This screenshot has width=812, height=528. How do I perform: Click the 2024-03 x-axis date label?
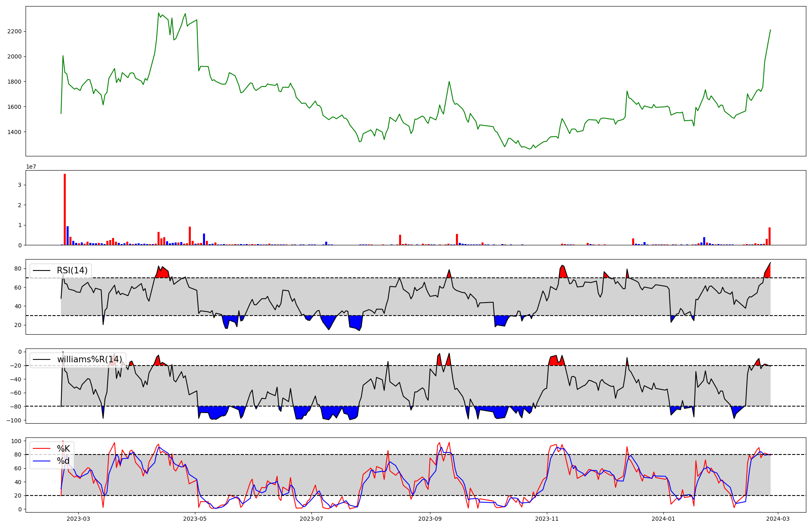[x=778, y=519]
